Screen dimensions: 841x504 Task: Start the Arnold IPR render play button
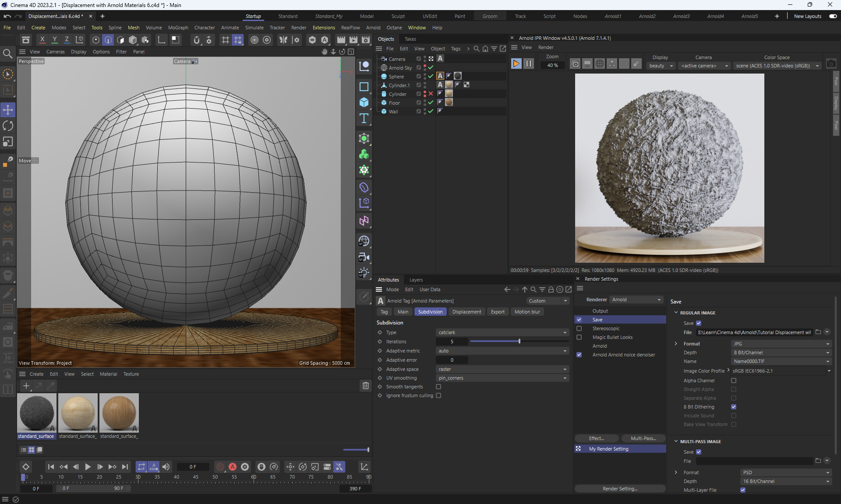(x=516, y=63)
